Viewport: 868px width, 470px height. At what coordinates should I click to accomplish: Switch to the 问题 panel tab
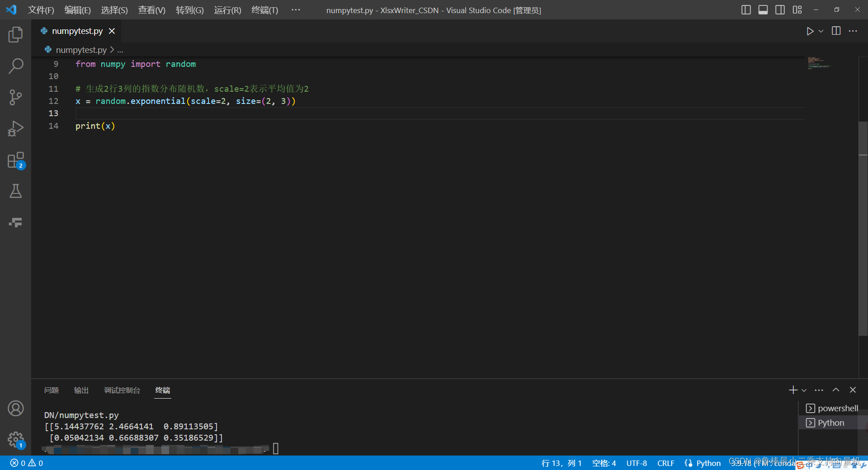[52, 390]
